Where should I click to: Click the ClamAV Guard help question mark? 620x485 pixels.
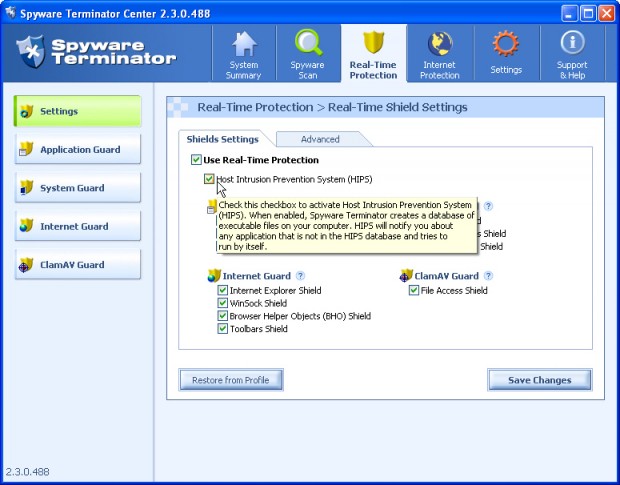pyautogui.click(x=489, y=276)
